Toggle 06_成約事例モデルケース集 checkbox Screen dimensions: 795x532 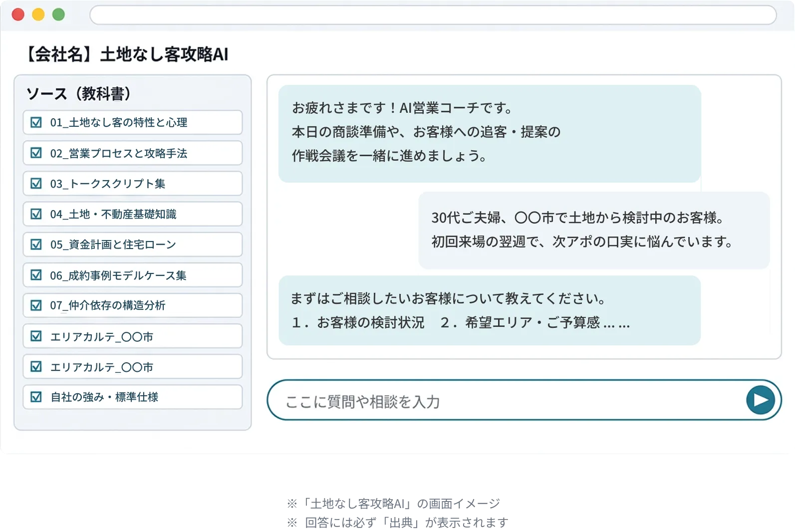click(36, 275)
